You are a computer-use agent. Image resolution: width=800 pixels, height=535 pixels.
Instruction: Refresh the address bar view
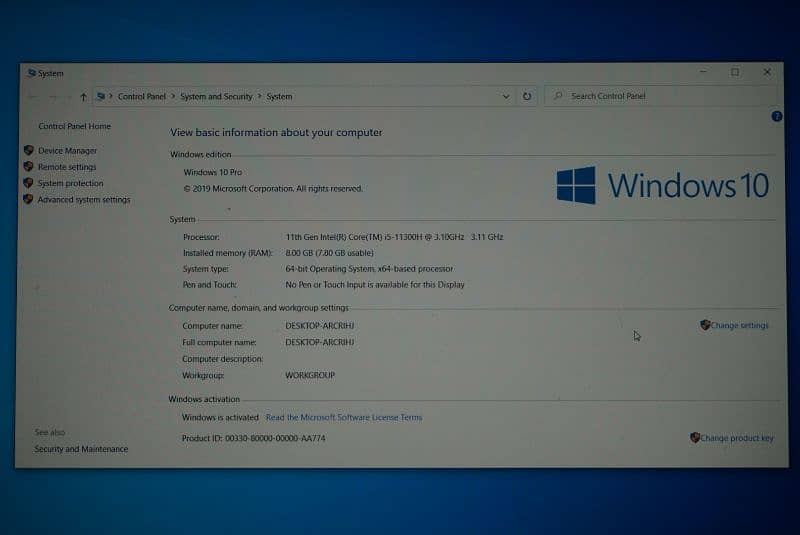(527, 96)
